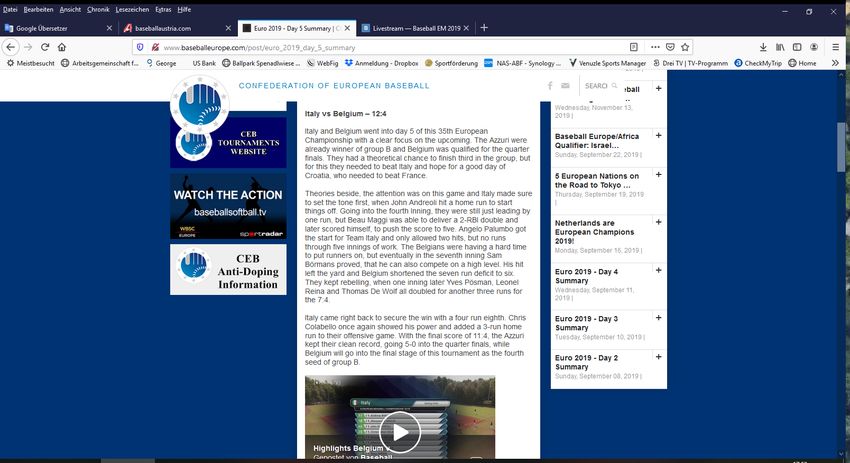Open the Hilfe menu
The height and width of the screenshot is (463, 850).
[x=184, y=9]
